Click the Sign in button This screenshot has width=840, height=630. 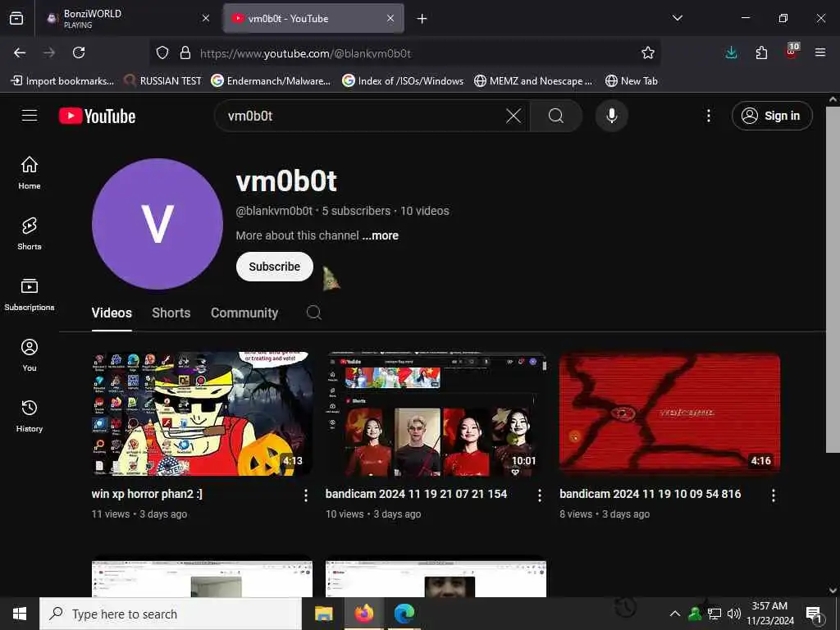[x=772, y=116]
